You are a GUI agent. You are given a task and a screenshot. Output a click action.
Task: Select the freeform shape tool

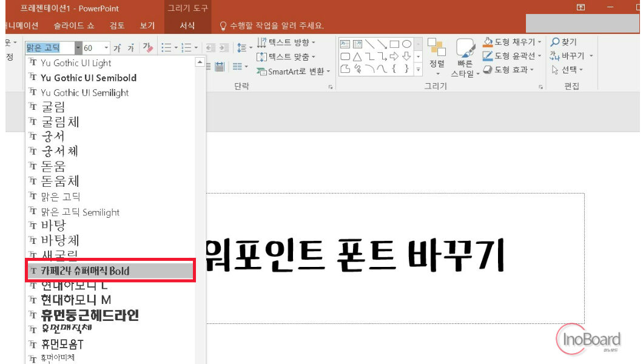coord(345,69)
